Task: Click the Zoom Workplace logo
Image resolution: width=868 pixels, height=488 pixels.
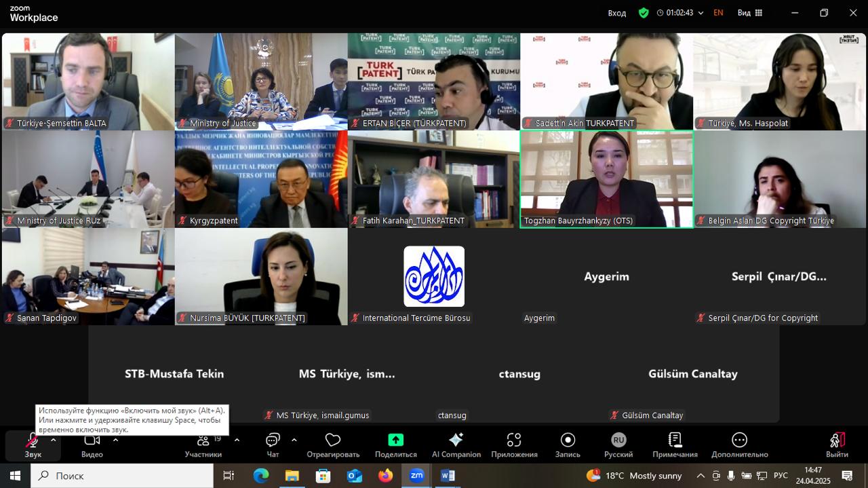Action: (34, 14)
